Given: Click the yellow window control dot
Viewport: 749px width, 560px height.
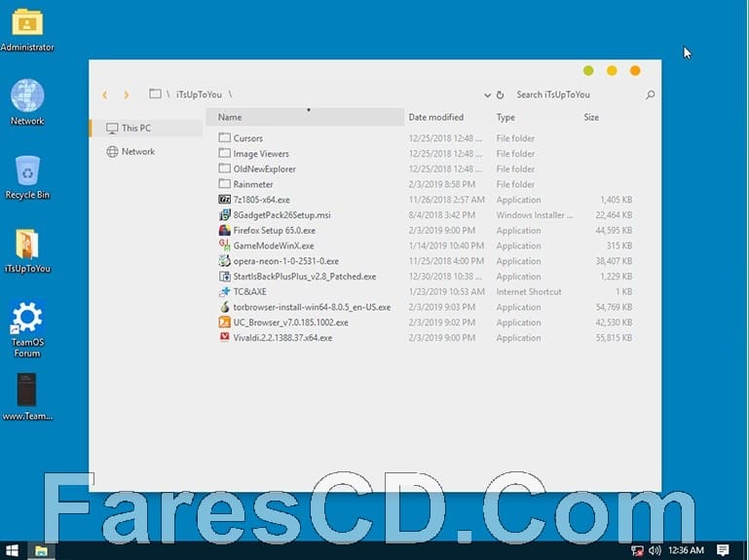Looking at the screenshot, I should [612, 71].
